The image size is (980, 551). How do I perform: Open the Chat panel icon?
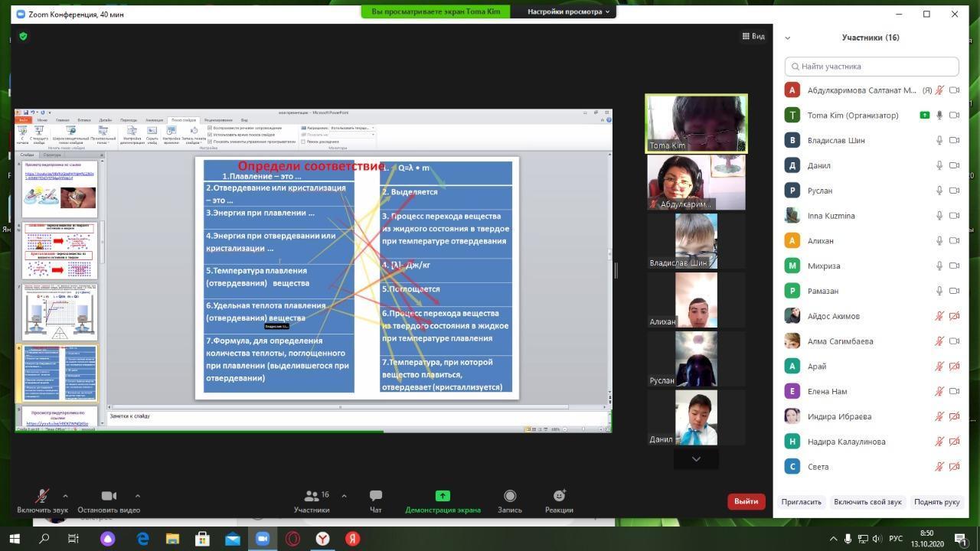(x=375, y=496)
